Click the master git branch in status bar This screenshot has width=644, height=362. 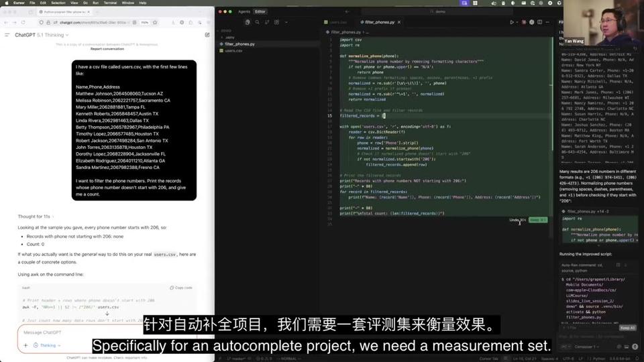237,359
